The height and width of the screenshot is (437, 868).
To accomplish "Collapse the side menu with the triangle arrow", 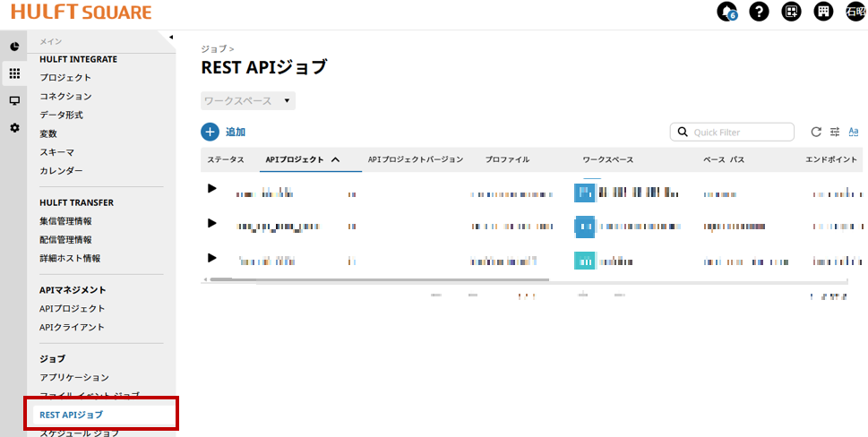I will 170,37.
